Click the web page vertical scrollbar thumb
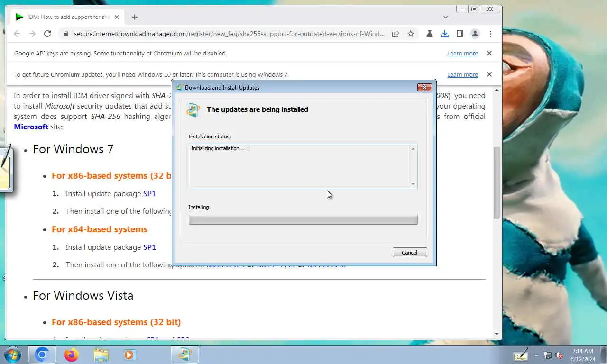 497,182
